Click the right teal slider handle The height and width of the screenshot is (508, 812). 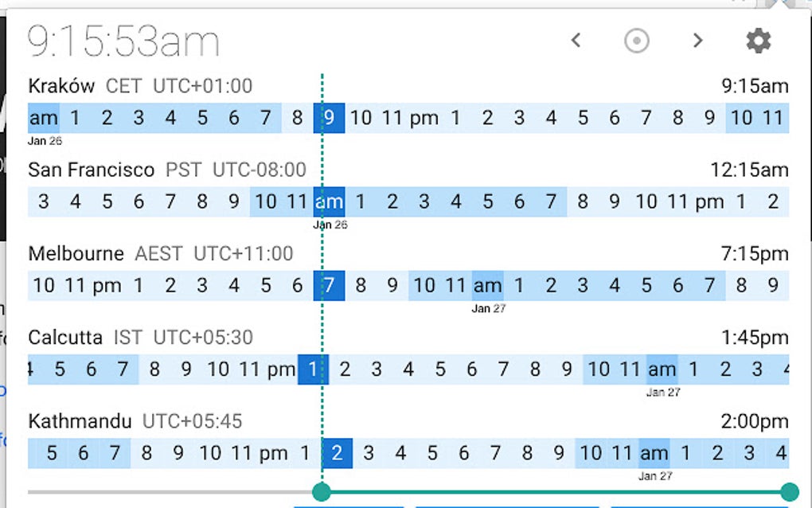point(789,492)
